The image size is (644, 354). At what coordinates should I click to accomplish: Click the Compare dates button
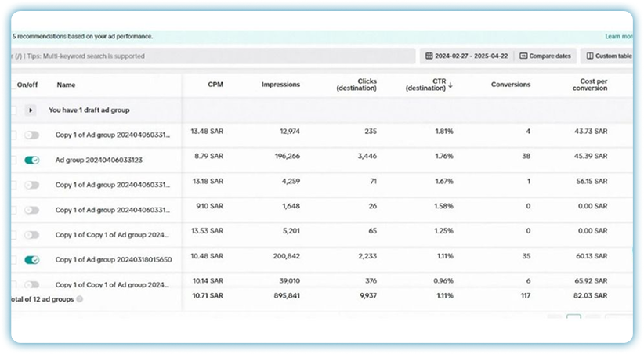pyautogui.click(x=545, y=56)
